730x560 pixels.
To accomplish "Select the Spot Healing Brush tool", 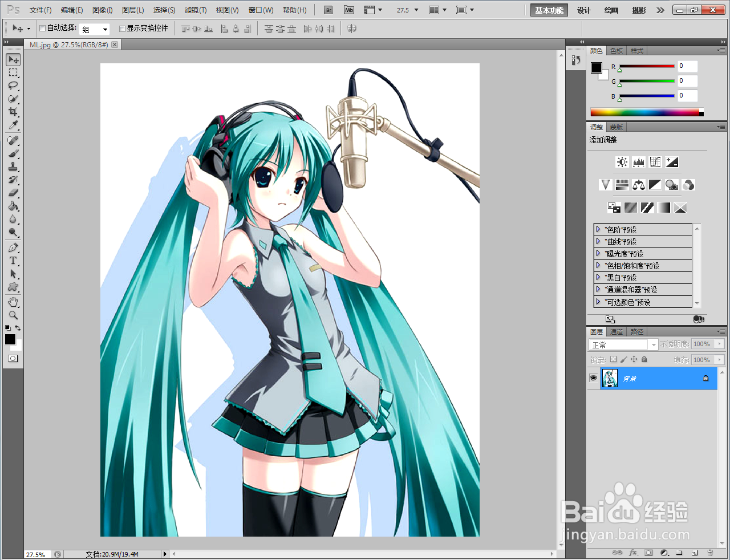I will point(13,141).
